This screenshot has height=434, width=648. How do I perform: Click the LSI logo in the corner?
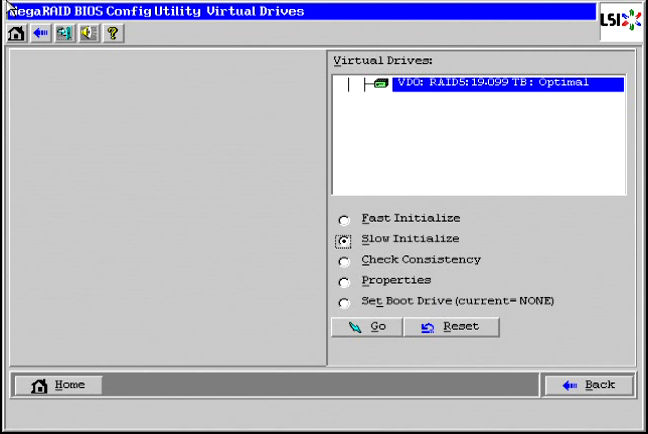[620, 20]
